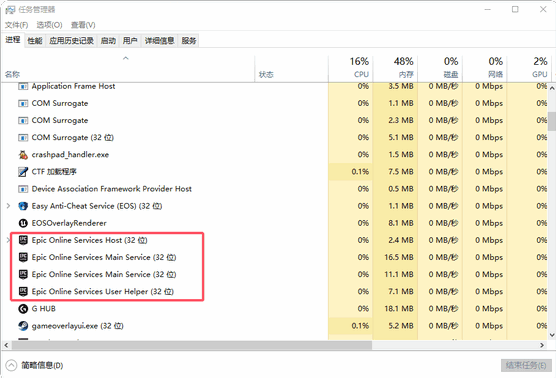Screen dimensions: 556x378
Task: Open the 文件(F) menu
Action: 16,25
